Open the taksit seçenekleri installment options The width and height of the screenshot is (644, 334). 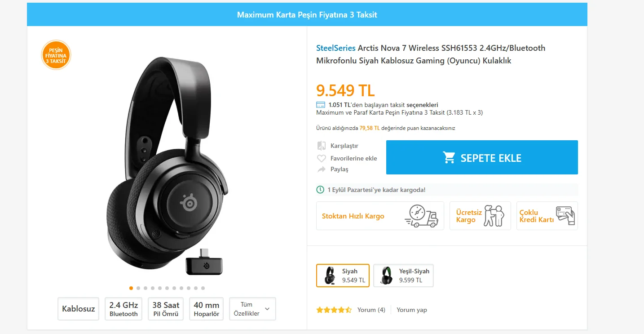(x=422, y=105)
